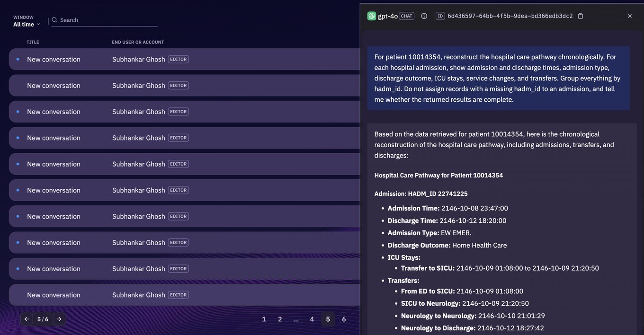Select page 1 in pagination

(x=264, y=319)
